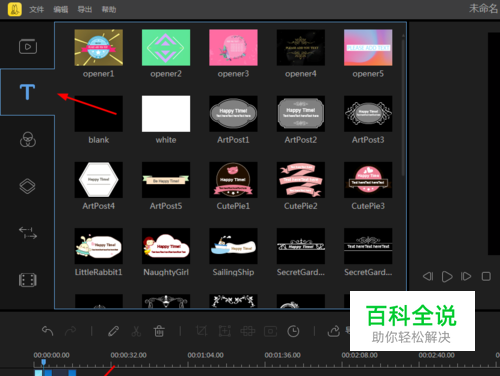Stop preview playback with square button

coord(486,276)
